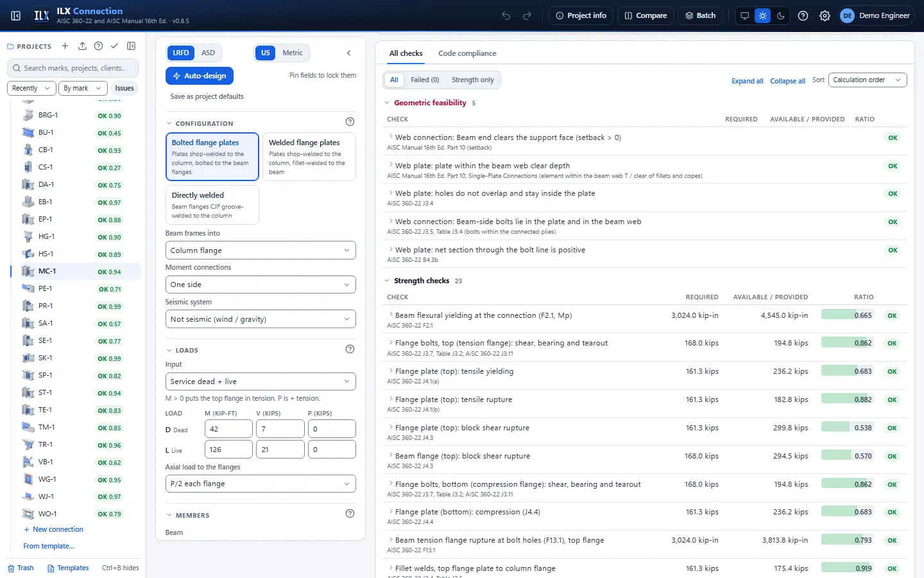Open the Recently sort dropdown

(x=31, y=88)
